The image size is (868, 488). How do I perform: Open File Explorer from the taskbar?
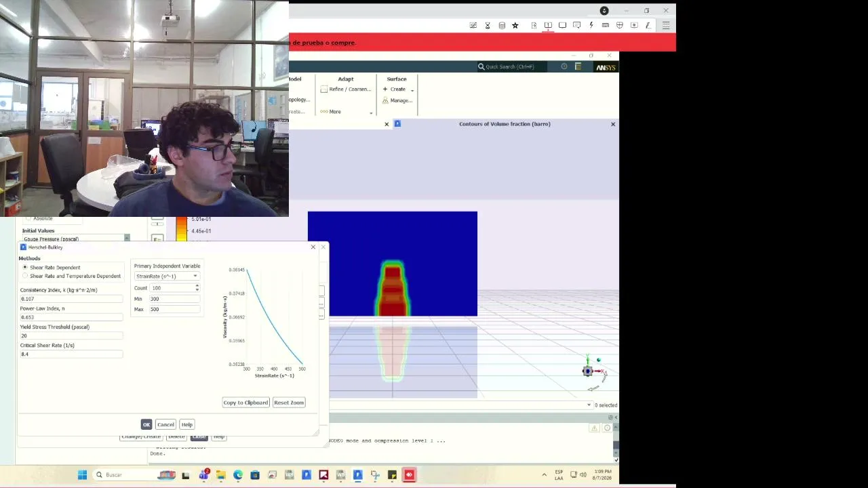coord(220,475)
